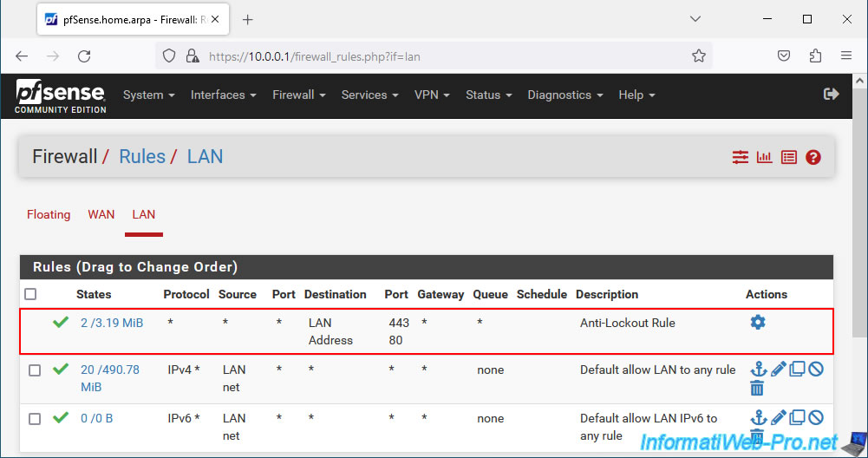868x458 pixels.
Task: Toggle the select-all rules header checkbox
Action: coord(30,294)
